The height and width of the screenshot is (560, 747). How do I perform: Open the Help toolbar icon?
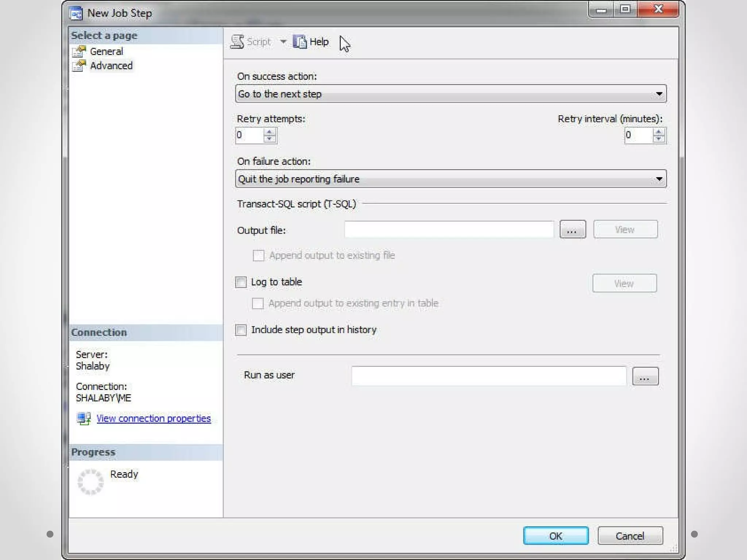click(x=300, y=42)
